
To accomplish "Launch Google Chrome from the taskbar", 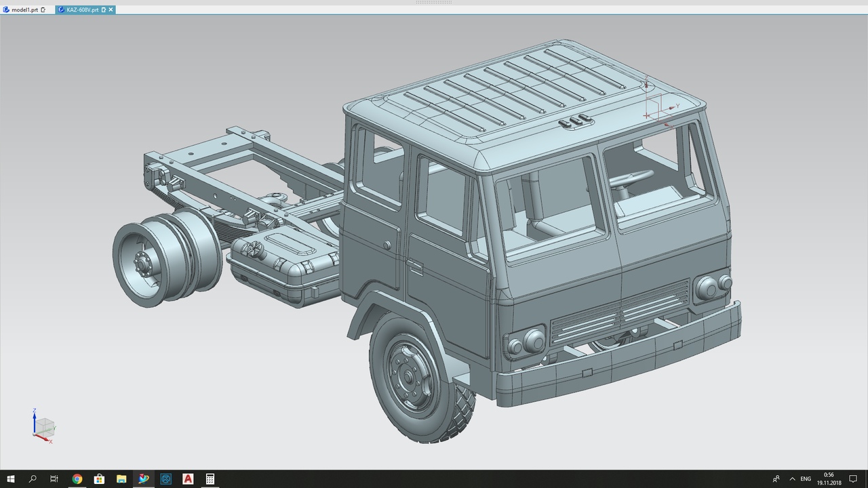I will point(77,479).
